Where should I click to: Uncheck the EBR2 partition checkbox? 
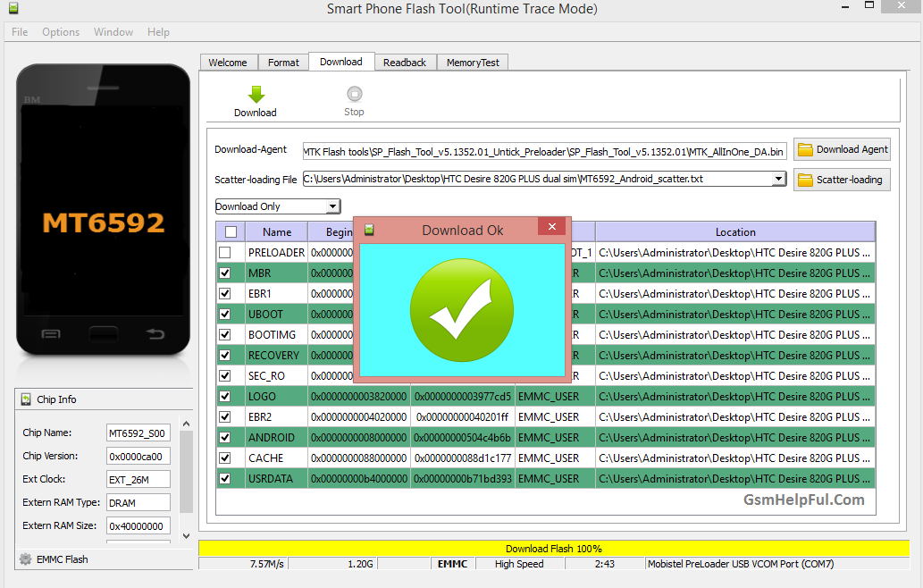225,416
